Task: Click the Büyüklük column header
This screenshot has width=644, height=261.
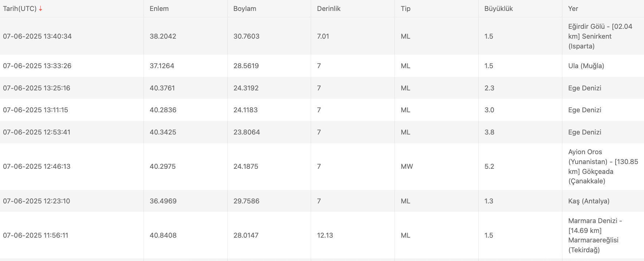Action: coord(498,9)
